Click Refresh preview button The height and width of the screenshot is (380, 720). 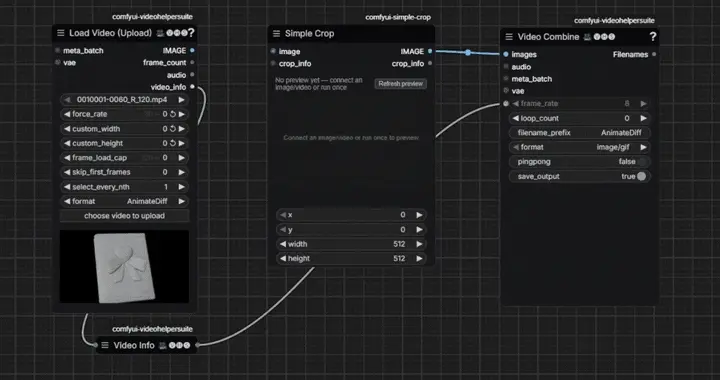pos(400,84)
